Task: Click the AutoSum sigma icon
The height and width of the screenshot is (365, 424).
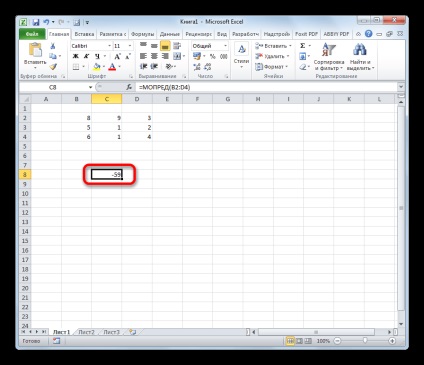Action: 303,46
